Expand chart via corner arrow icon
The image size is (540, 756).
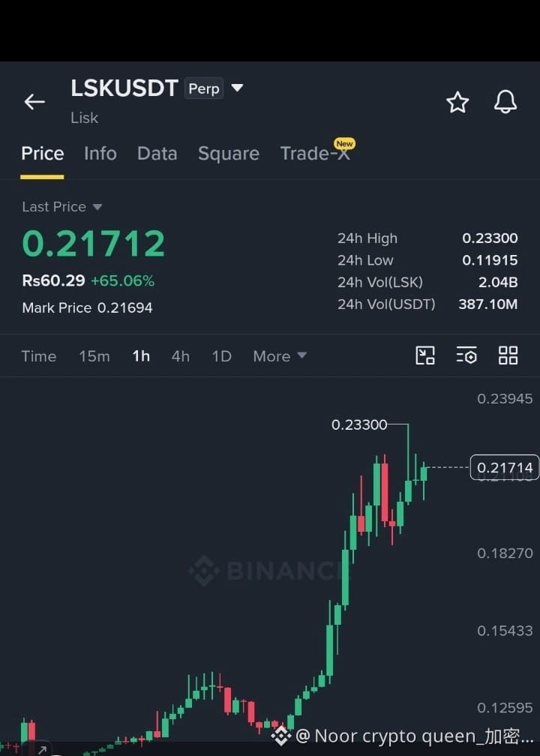pyautogui.click(x=42, y=749)
